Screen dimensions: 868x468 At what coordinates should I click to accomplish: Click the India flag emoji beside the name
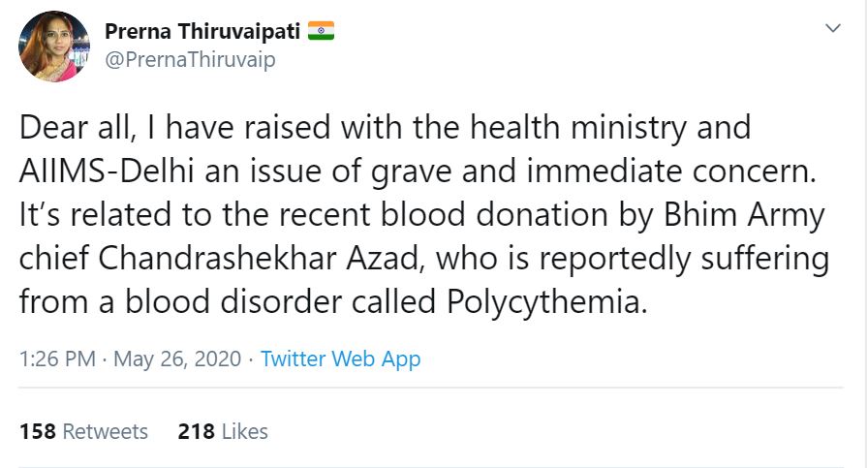321,31
